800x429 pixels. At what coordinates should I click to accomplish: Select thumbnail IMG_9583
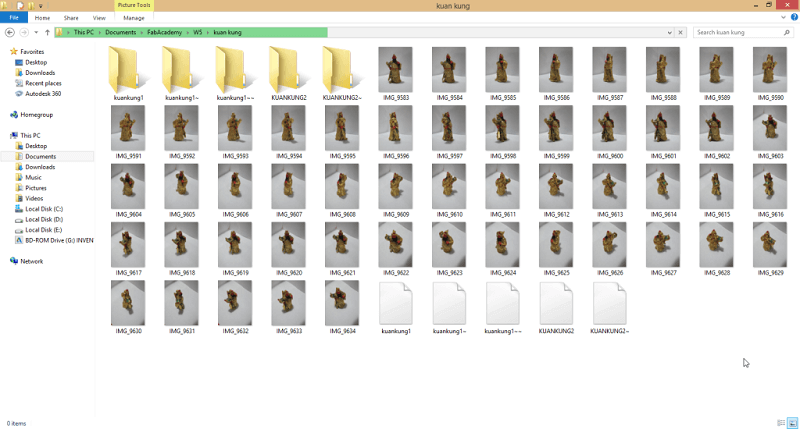click(395, 74)
